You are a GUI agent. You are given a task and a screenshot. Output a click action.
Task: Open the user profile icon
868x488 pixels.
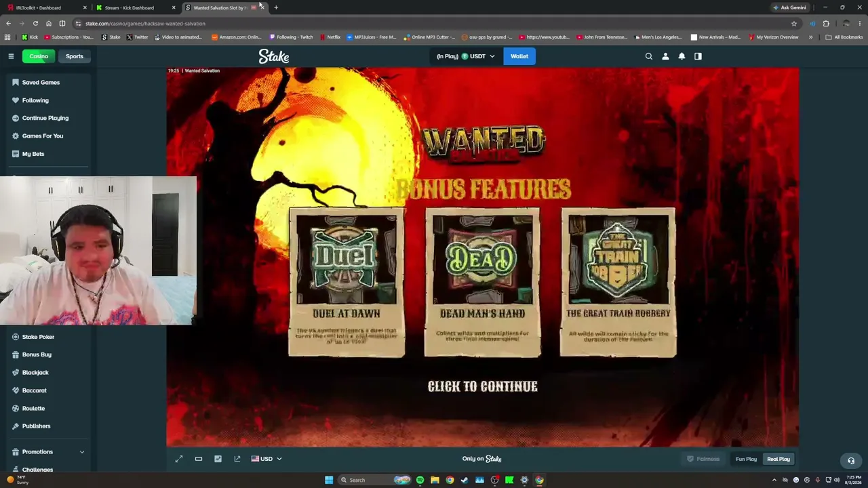pos(665,56)
